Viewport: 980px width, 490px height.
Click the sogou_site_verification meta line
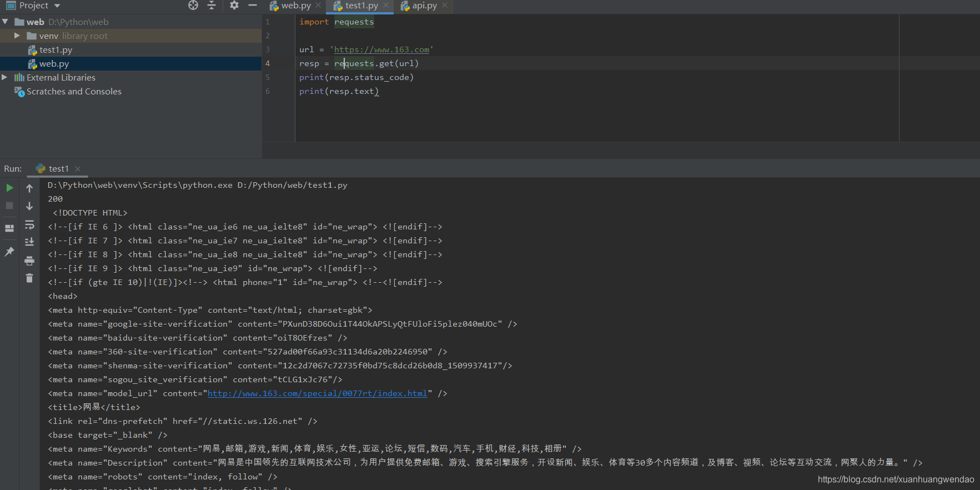pos(195,379)
